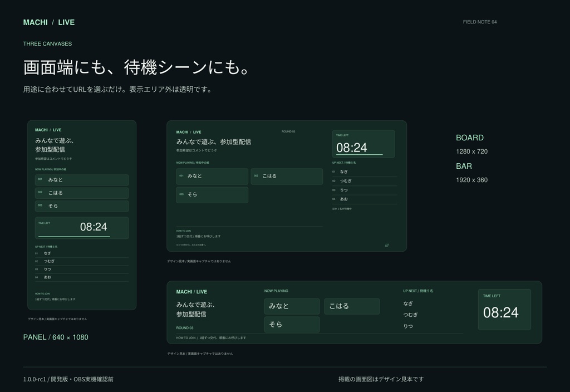
Task: Click the そら card in the bar mockup
Action: coord(292,325)
